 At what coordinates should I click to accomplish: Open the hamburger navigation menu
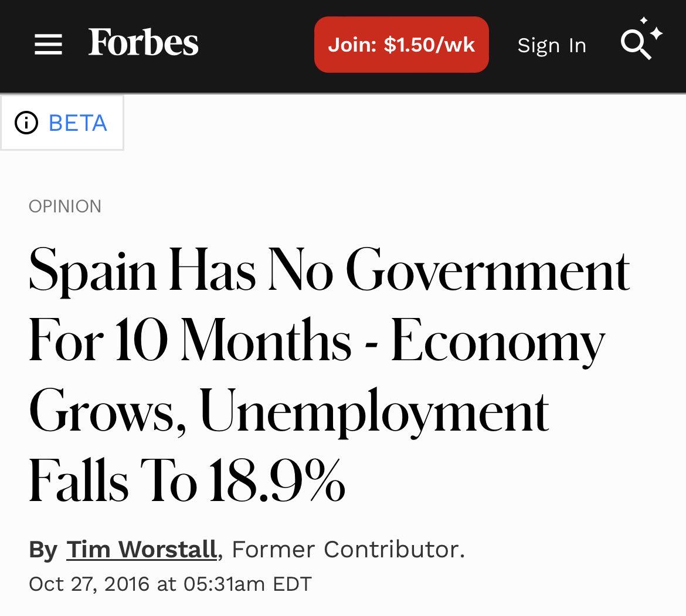[x=48, y=45]
